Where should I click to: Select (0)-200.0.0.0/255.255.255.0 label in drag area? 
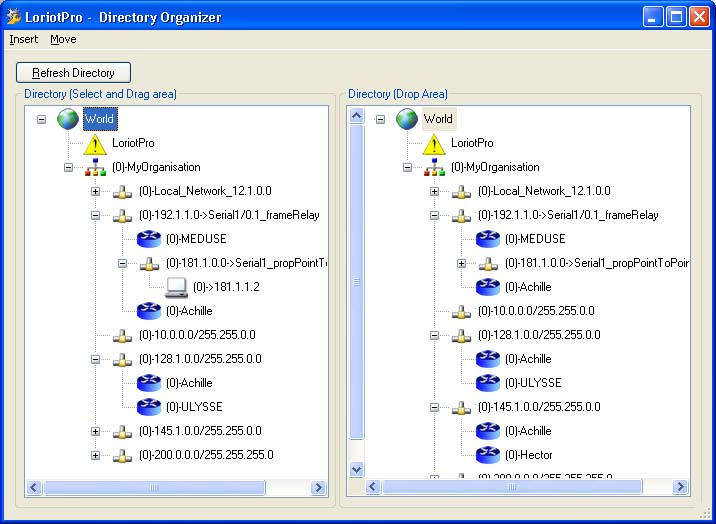206,455
